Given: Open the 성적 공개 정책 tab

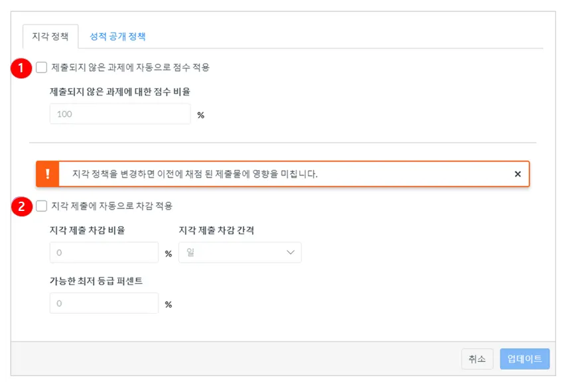Looking at the screenshot, I should [117, 36].
